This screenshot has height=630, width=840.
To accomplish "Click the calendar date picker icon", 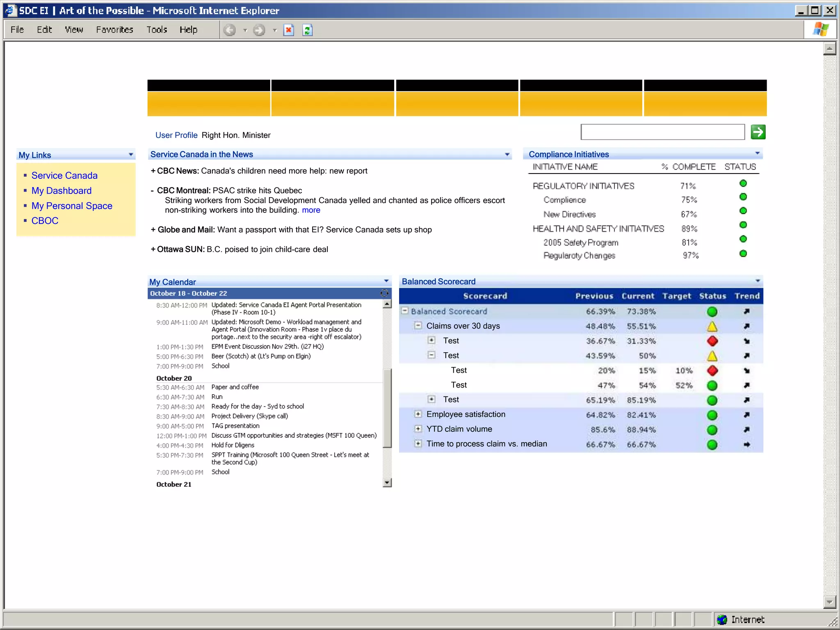I will click(384, 293).
